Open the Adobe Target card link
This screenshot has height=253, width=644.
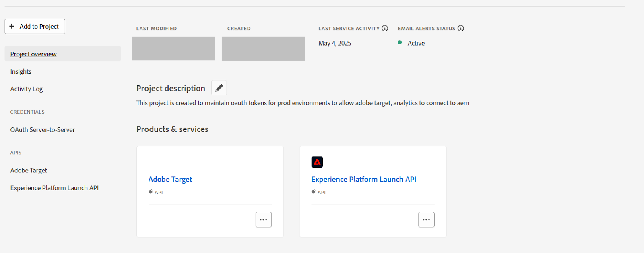[x=170, y=179]
